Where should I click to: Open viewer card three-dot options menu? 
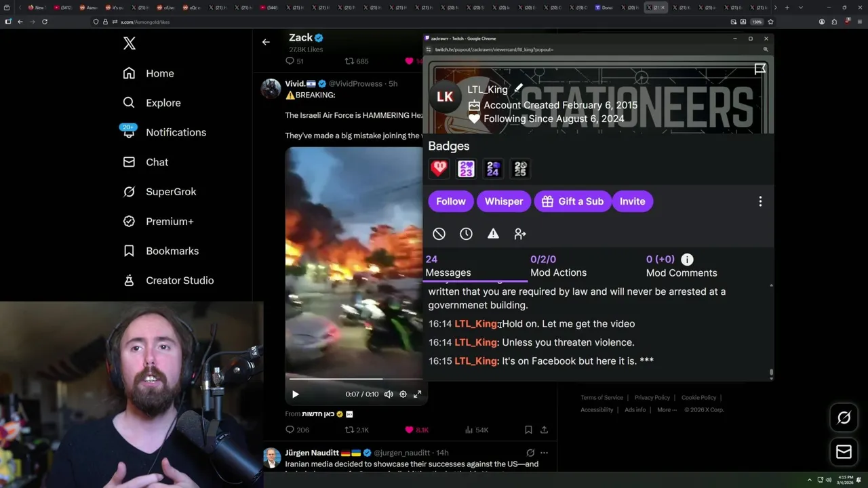(760, 201)
